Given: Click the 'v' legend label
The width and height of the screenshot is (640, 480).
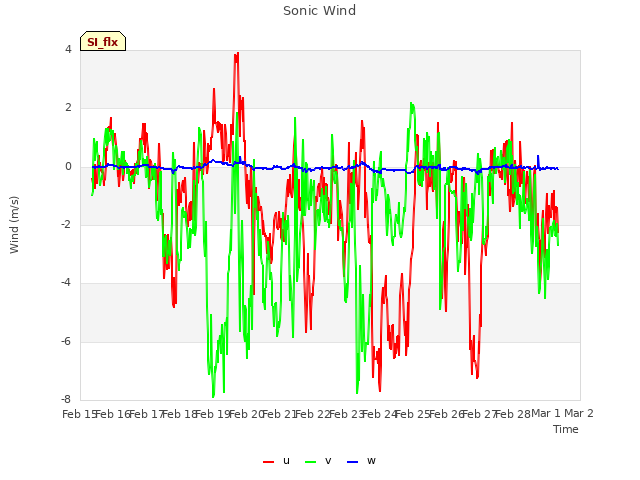Looking at the screenshot, I should pos(328,461).
